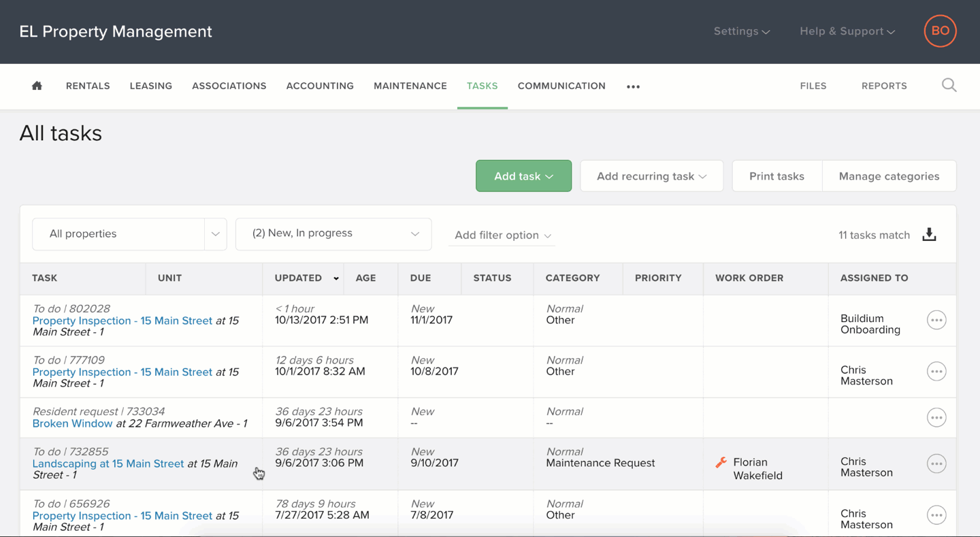980x537 pixels.
Task: Open actions menu for Landscaping task row
Action: 936,463
